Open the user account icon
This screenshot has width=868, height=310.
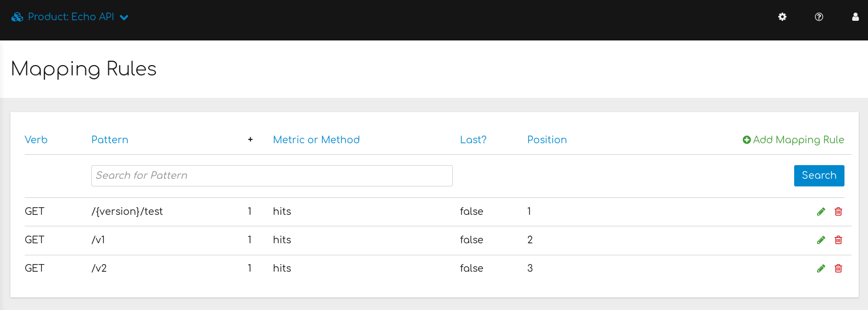(855, 17)
